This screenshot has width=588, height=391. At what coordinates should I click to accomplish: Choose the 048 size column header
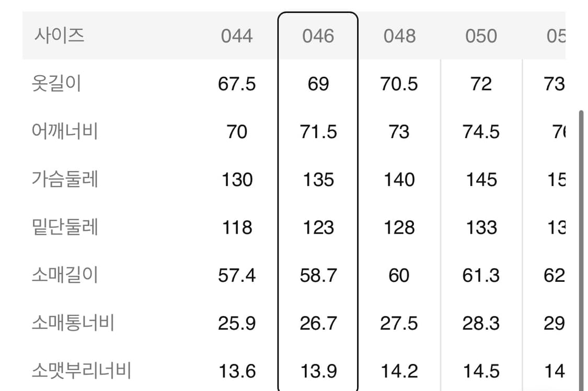coord(399,36)
